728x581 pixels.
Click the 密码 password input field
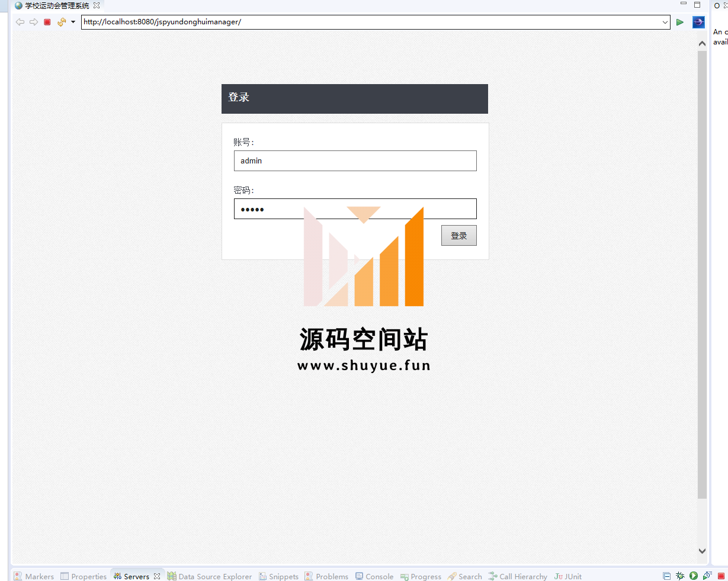[x=355, y=208]
